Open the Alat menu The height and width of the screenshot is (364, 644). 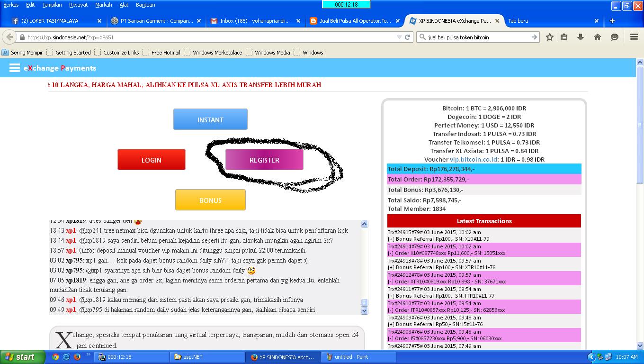pos(124,5)
